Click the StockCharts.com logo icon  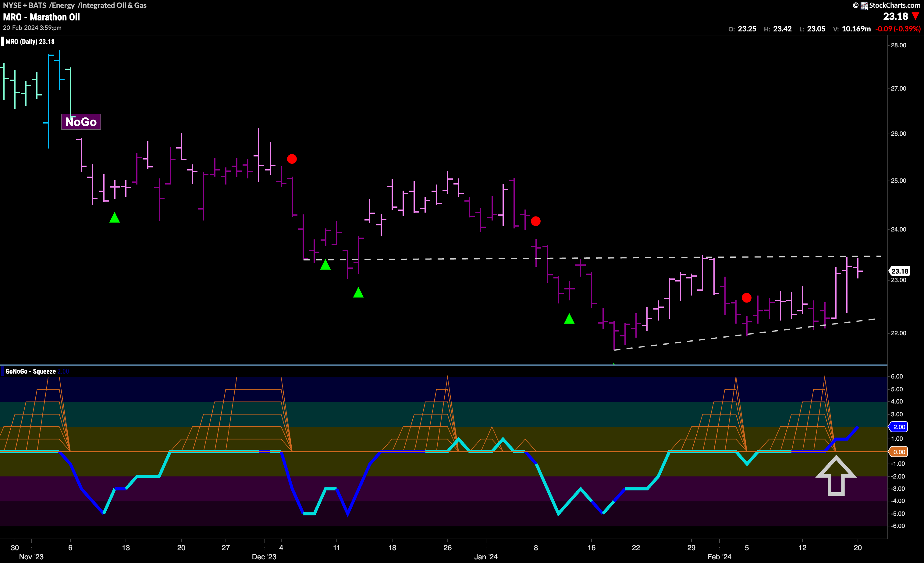(864, 5)
